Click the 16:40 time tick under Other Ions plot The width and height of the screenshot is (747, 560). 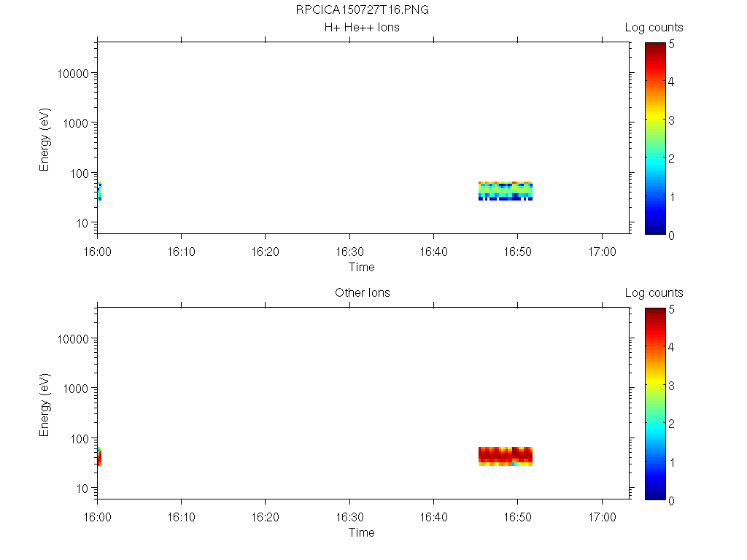click(x=433, y=517)
